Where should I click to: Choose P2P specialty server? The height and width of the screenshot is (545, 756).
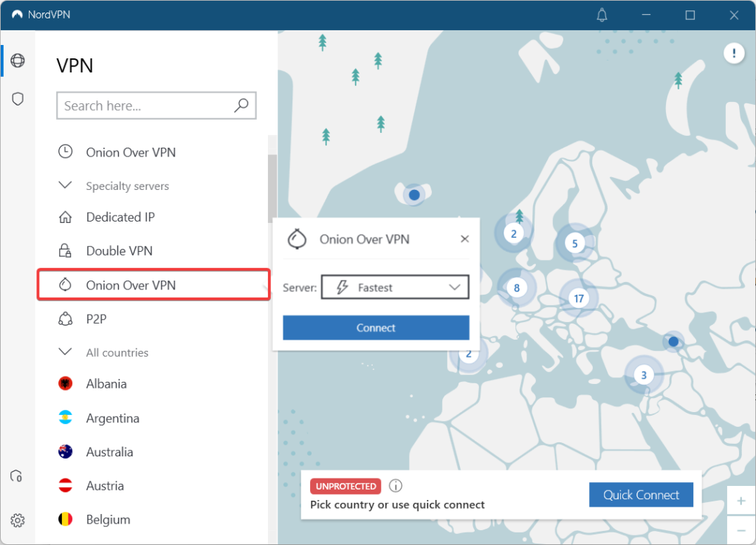point(97,319)
